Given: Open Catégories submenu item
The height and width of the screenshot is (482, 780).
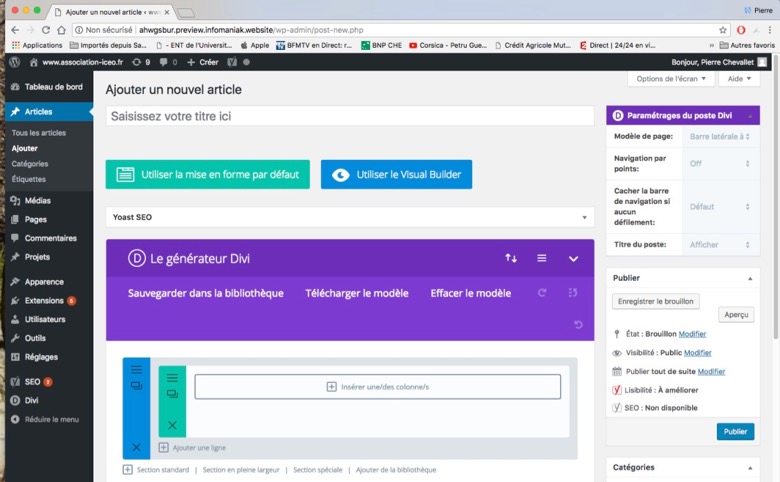Looking at the screenshot, I should [30, 164].
